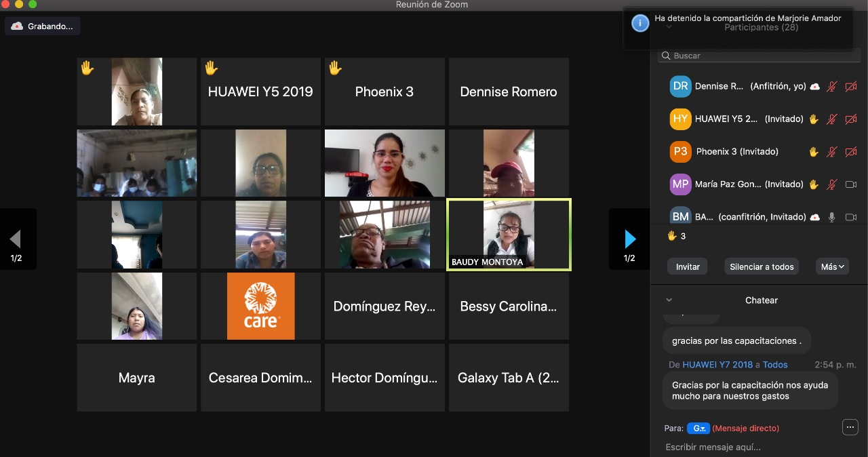Toggle camera for HUAWEI Y5 participant
This screenshot has height=457, width=868.
tap(851, 119)
